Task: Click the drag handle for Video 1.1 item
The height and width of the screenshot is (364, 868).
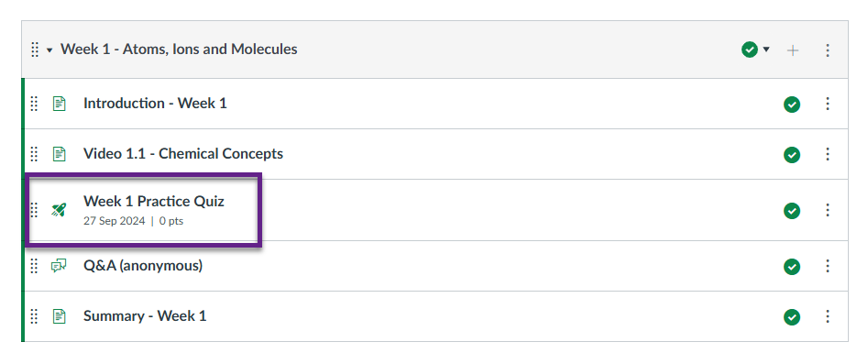Action: pyautogui.click(x=34, y=153)
